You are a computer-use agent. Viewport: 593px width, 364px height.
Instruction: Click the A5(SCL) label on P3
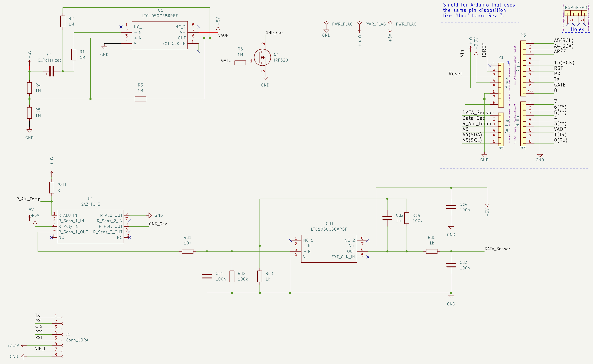point(564,40)
